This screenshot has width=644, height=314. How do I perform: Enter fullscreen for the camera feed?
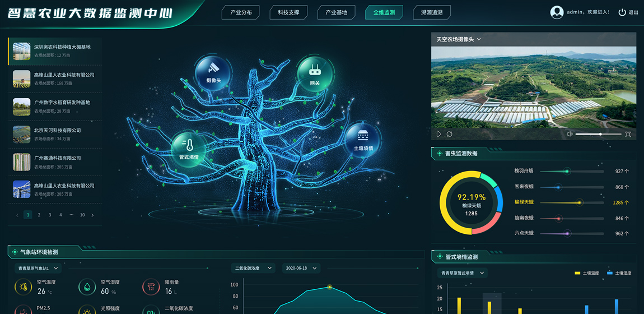[628, 134]
